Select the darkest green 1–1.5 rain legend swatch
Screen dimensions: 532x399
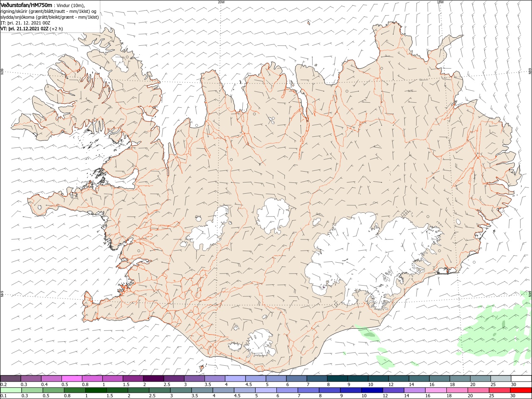(x=96, y=390)
